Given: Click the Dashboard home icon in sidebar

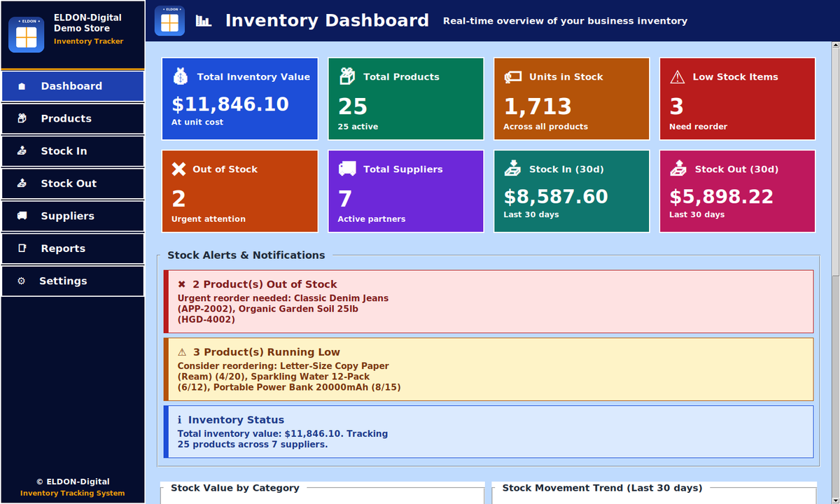Looking at the screenshot, I should click(x=22, y=86).
